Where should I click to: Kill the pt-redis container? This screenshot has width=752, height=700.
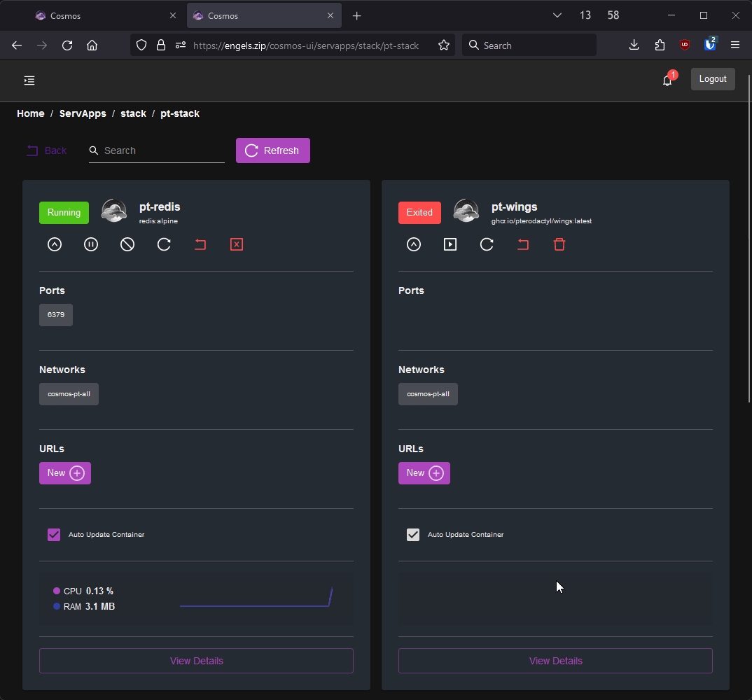[x=237, y=244]
